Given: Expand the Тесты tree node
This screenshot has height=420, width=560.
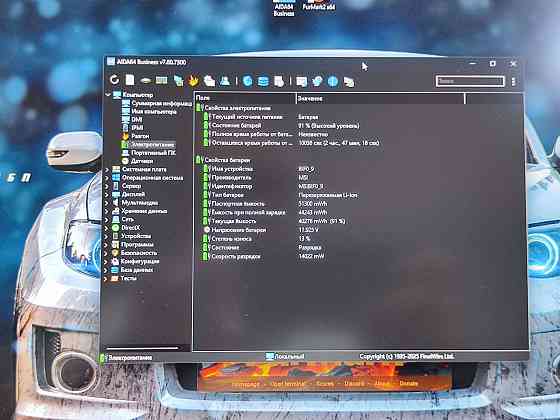Looking at the screenshot, I should [x=106, y=279].
